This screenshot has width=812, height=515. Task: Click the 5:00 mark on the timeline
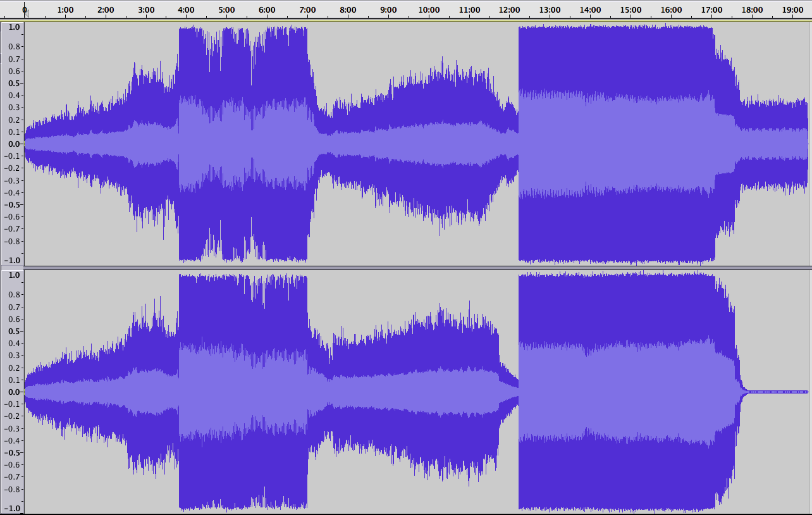tap(226, 10)
